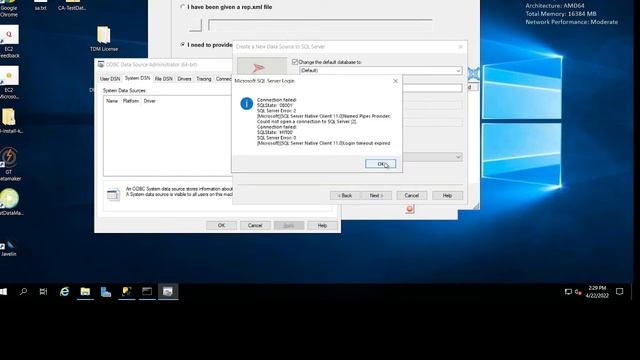This screenshot has height=360, width=640.
Task: Open the EC2 Feedback desktop shortcut
Action: pos(9,41)
